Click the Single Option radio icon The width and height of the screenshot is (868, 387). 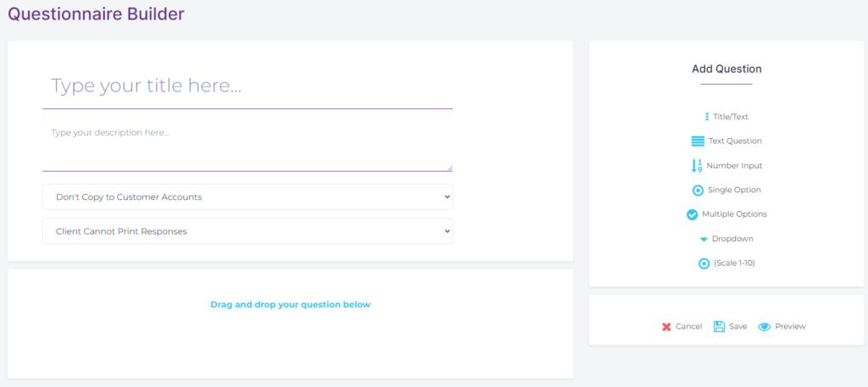698,191
